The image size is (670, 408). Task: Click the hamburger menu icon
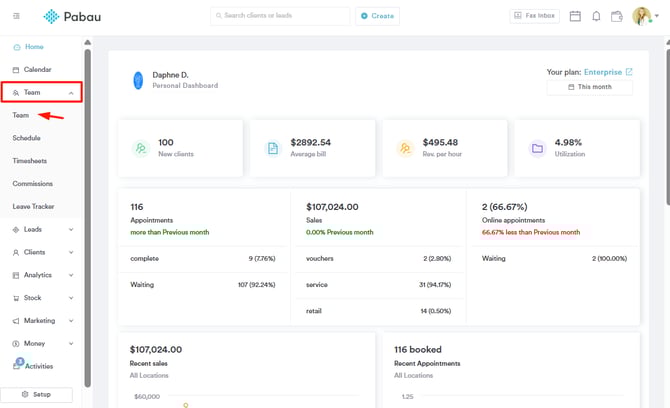click(x=16, y=16)
